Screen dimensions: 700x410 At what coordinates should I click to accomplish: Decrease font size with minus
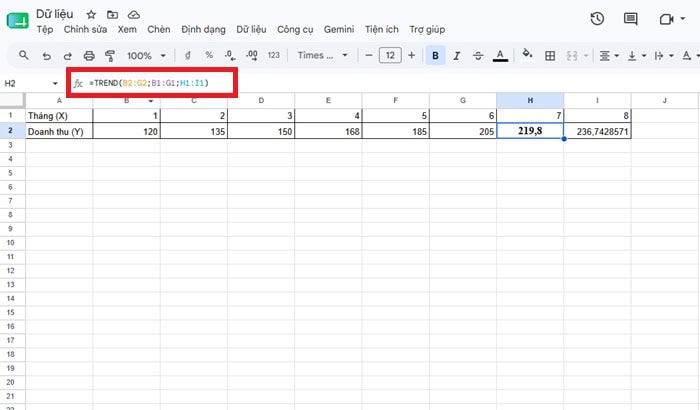(369, 55)
